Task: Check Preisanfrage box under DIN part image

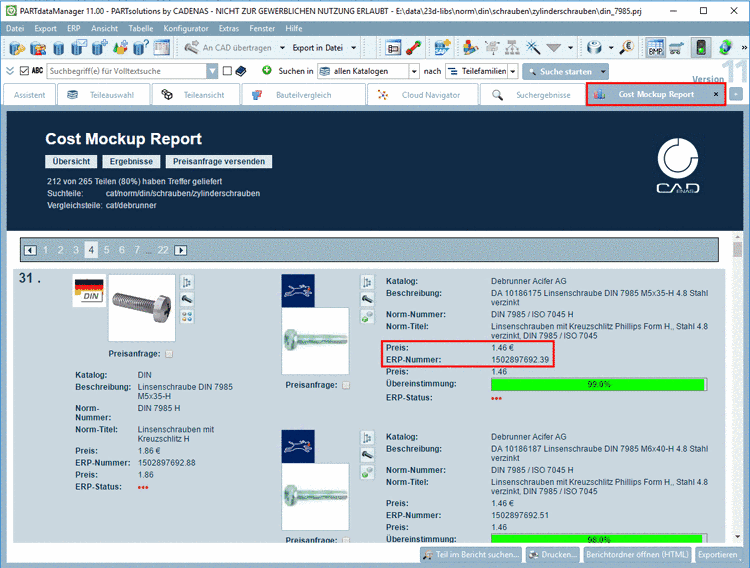Action: pos(169,354)
